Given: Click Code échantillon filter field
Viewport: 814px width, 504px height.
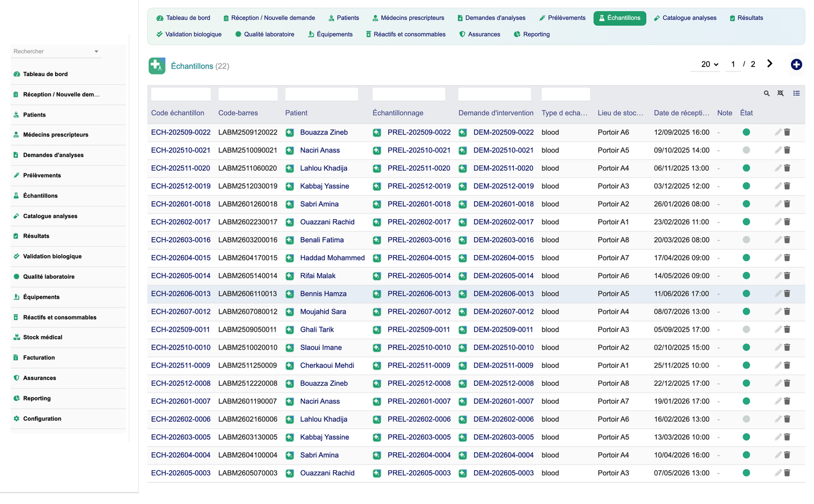Looking at the screenshot, I should tap(181, 94).
